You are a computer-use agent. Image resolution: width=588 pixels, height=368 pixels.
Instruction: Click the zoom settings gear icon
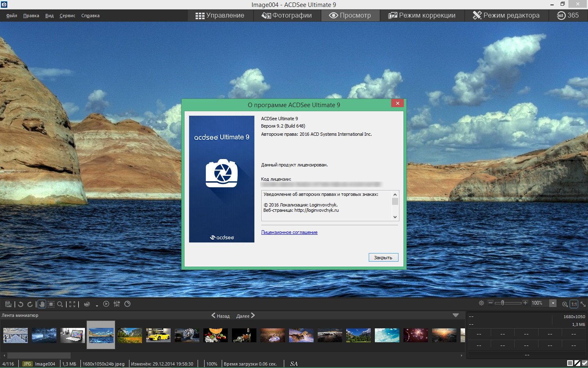(481, 303)
